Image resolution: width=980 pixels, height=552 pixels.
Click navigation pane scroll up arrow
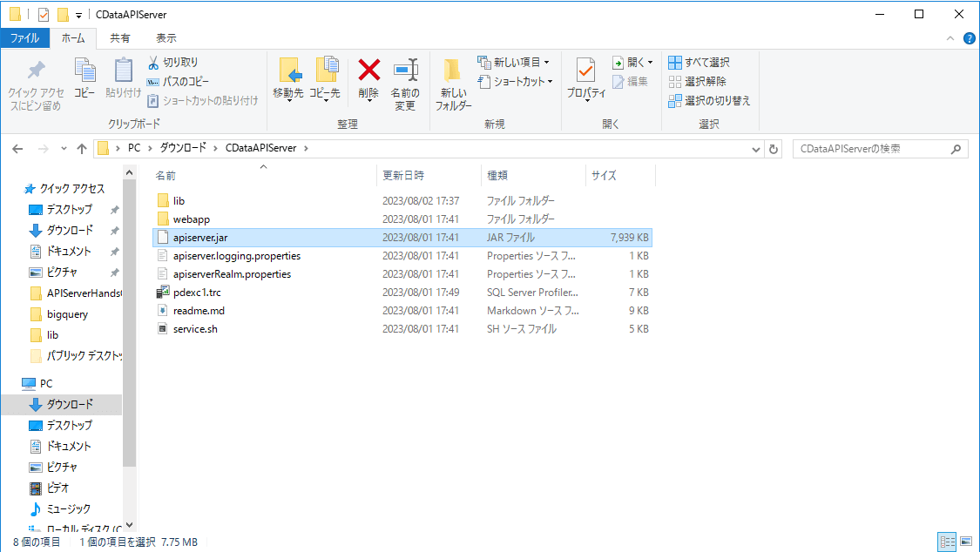tap(130, 172)
